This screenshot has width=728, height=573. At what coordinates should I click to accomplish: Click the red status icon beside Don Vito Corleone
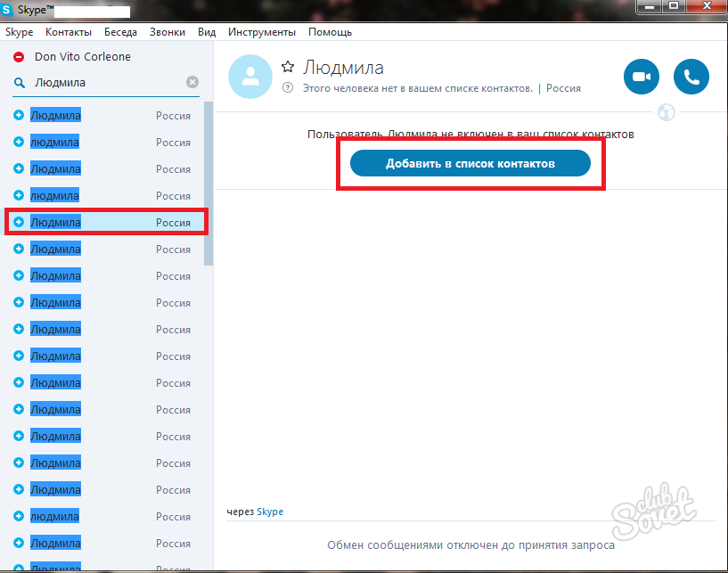19,57
